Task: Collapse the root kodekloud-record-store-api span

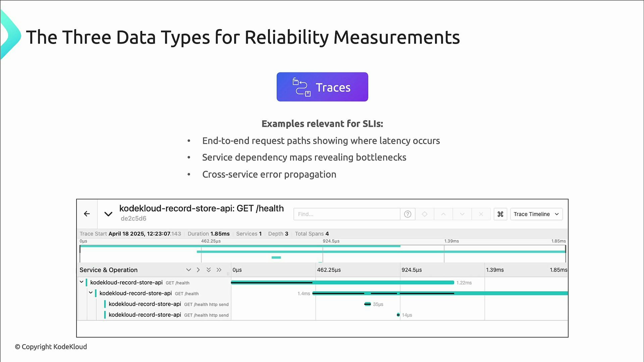Action: click(81, 282)
